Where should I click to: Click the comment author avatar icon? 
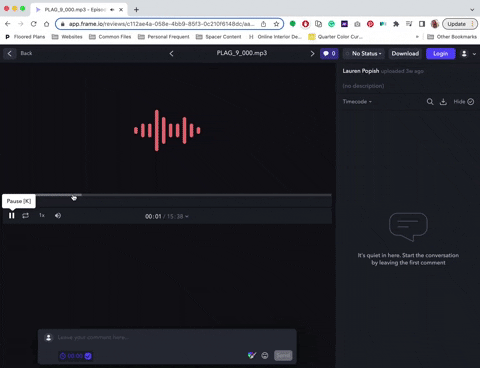point(49,338)
